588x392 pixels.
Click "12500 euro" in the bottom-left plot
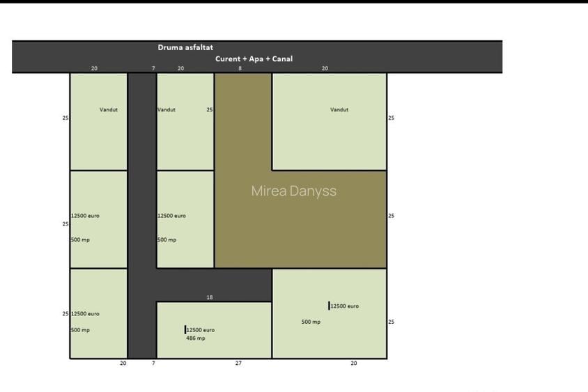(x=86, y=314)
